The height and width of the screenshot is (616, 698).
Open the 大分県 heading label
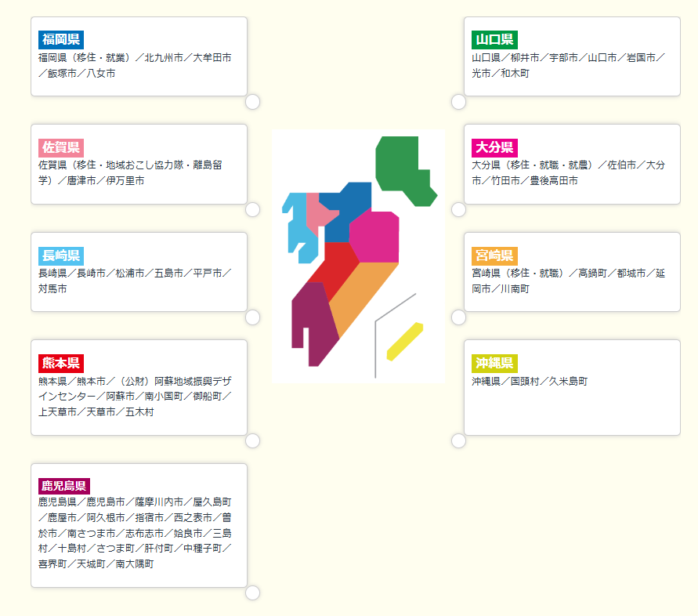pyautogui.click(x=494, y=147)
